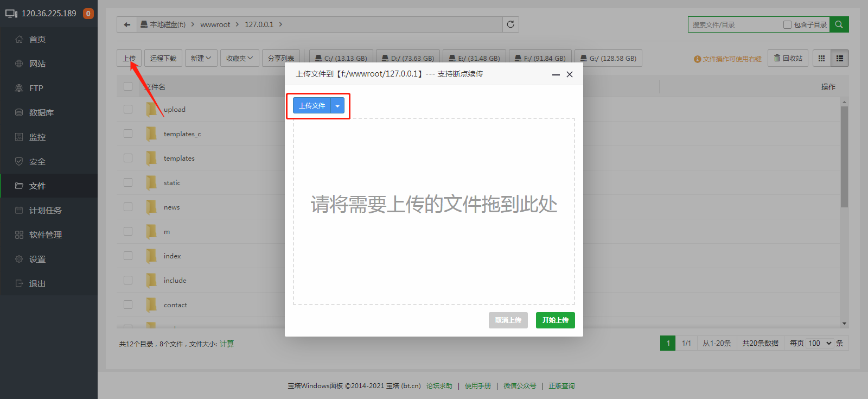Refresh the file list via reload icon
This screenshot has height=399, width=868.
[x=510, y=24]
